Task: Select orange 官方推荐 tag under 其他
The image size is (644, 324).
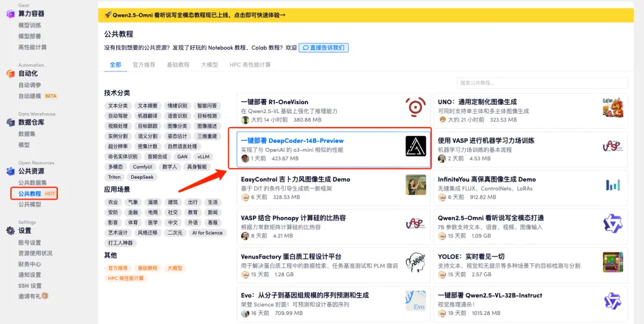Action: tap(118, 268)
